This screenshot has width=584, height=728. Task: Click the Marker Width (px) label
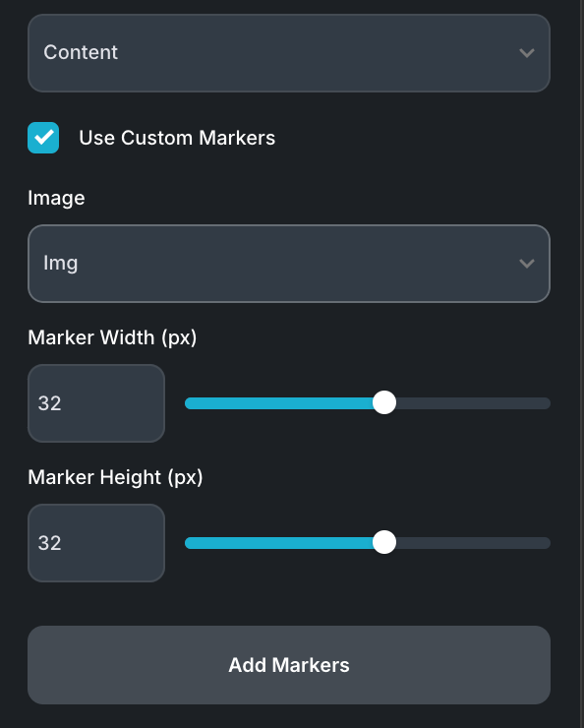point(112,337)
